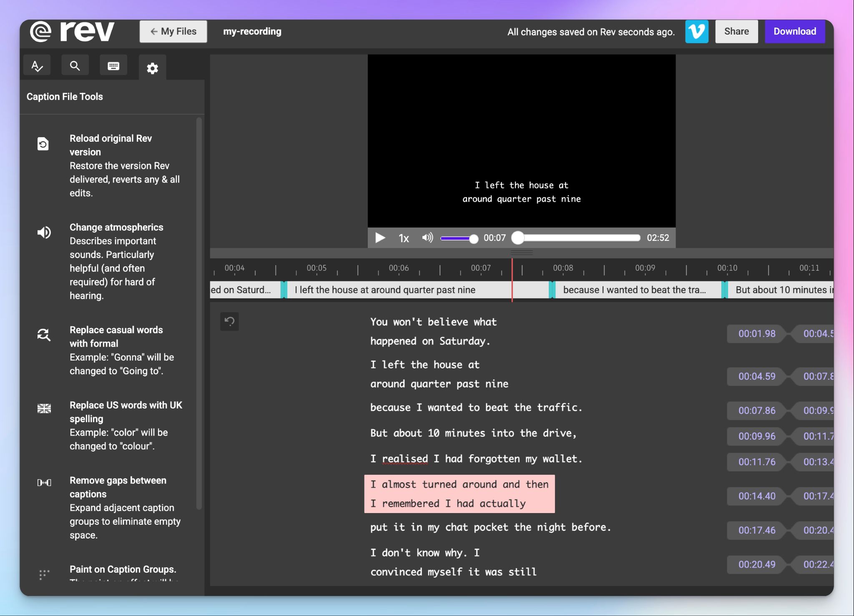Adjust the volume slider
This screenshot has width=854, height=616.
[x=459, y=238]
